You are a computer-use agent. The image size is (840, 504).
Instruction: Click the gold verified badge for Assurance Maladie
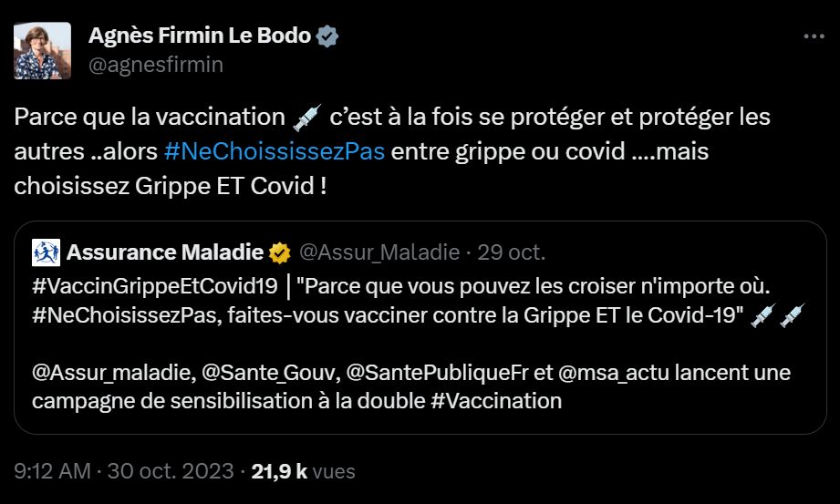pos(280,252)
